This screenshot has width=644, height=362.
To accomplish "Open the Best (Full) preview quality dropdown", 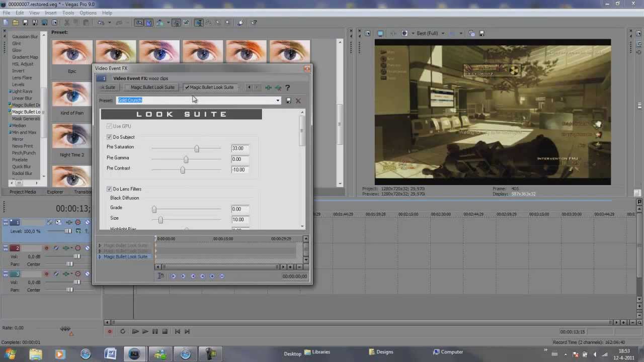I will (443, 34).
